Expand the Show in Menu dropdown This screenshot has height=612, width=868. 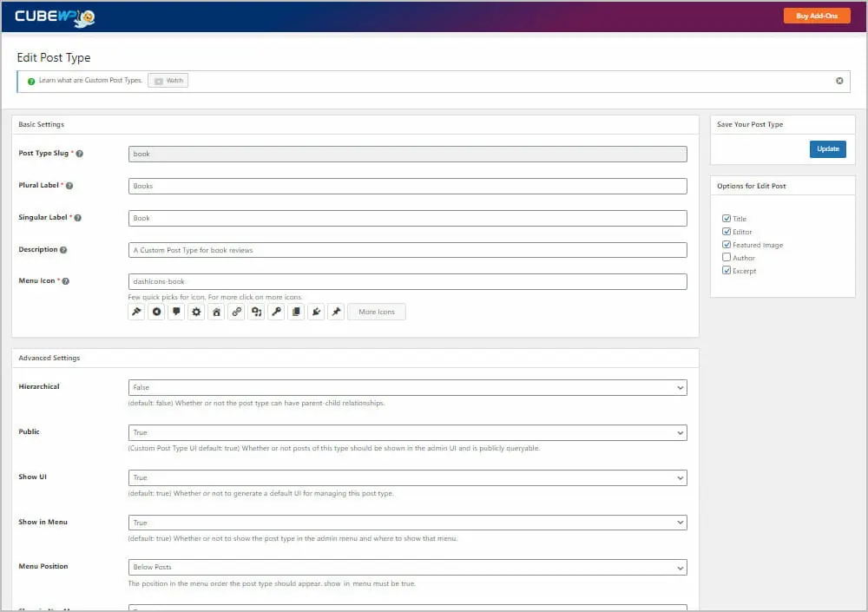[x=405, y=522]
